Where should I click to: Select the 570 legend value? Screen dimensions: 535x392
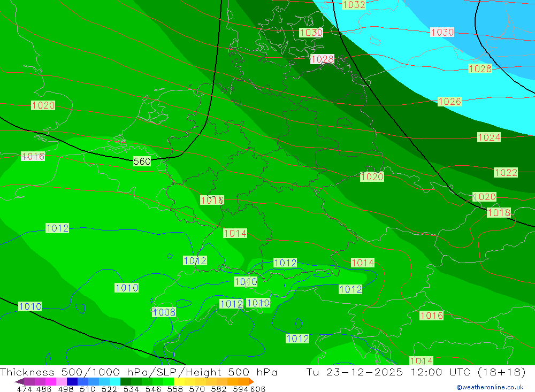tap(197, 389)
